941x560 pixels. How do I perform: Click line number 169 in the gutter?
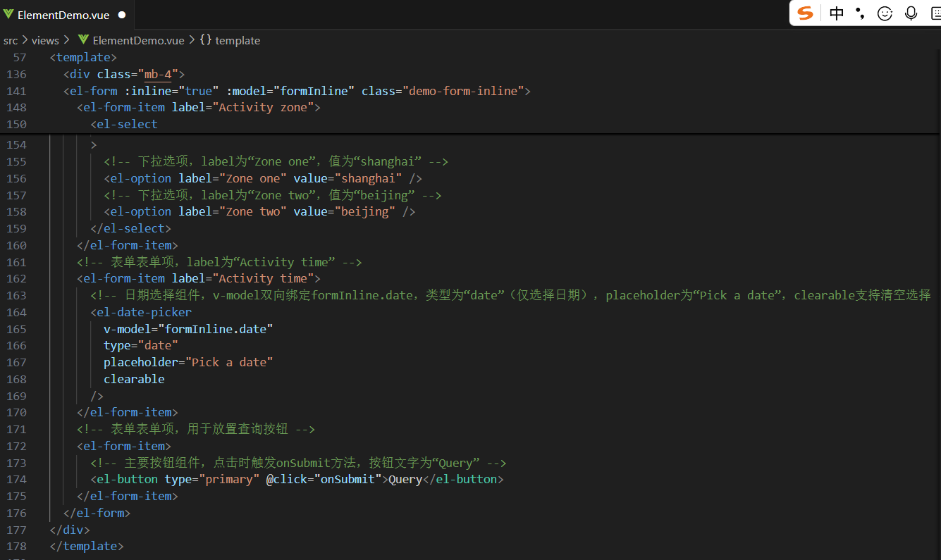click(16, 396)
